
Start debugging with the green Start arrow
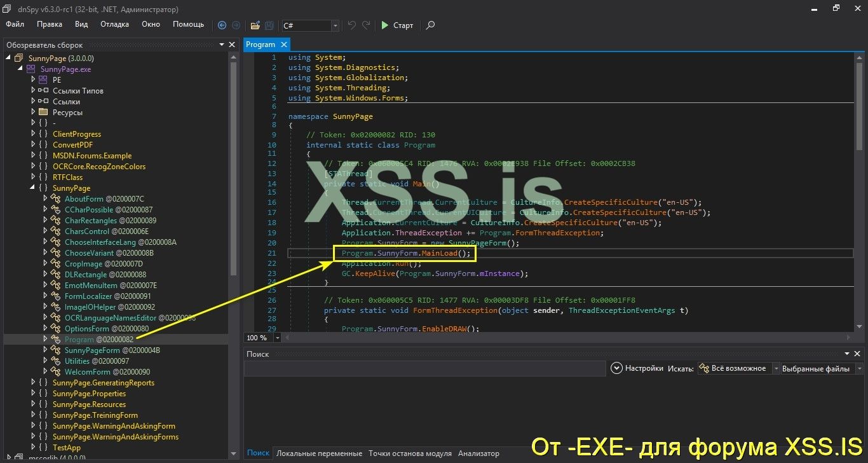[396, 25]
